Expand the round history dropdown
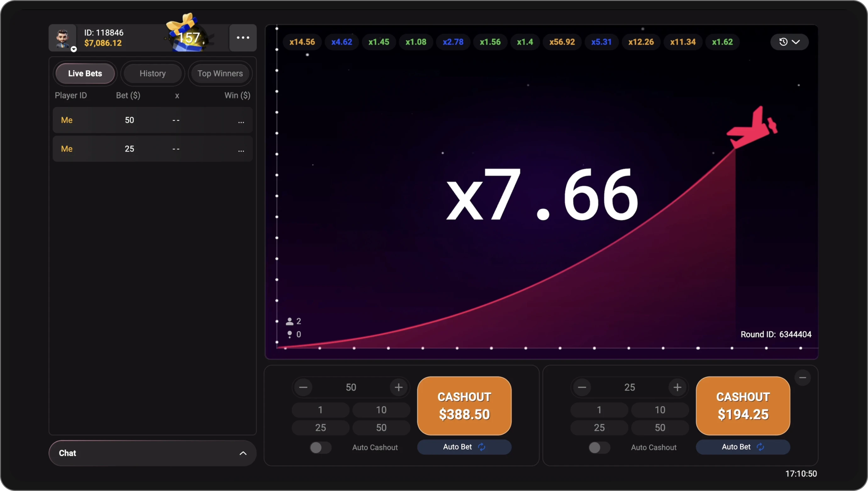The width and height of the screenshot is (868, 491). pyautogui.click(x=789, y=42)
